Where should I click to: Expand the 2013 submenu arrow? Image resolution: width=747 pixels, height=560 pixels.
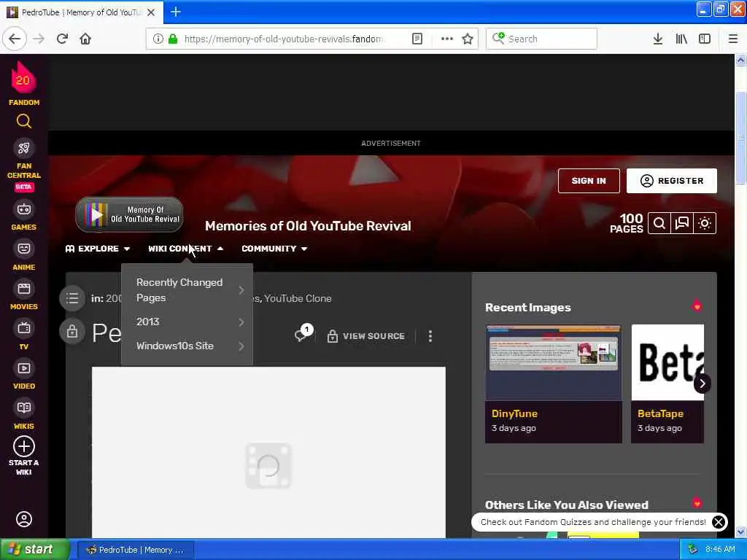(x=241, y=322)
